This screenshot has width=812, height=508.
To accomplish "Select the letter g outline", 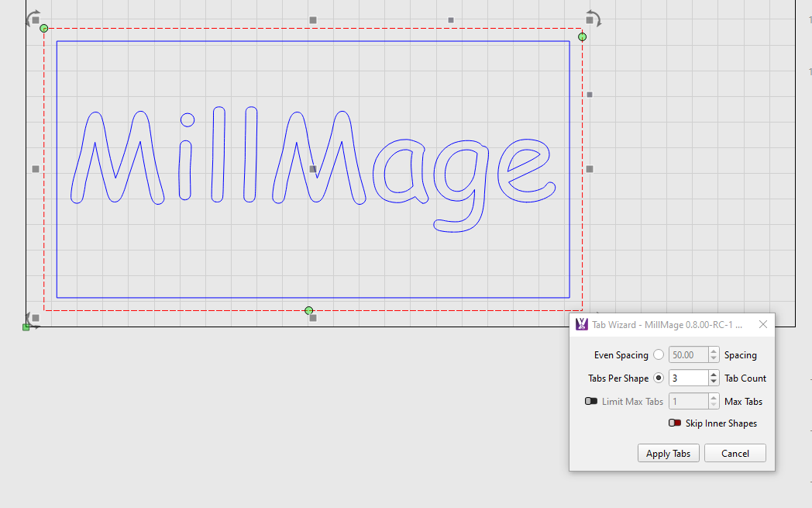I will (x=461, y=185).
